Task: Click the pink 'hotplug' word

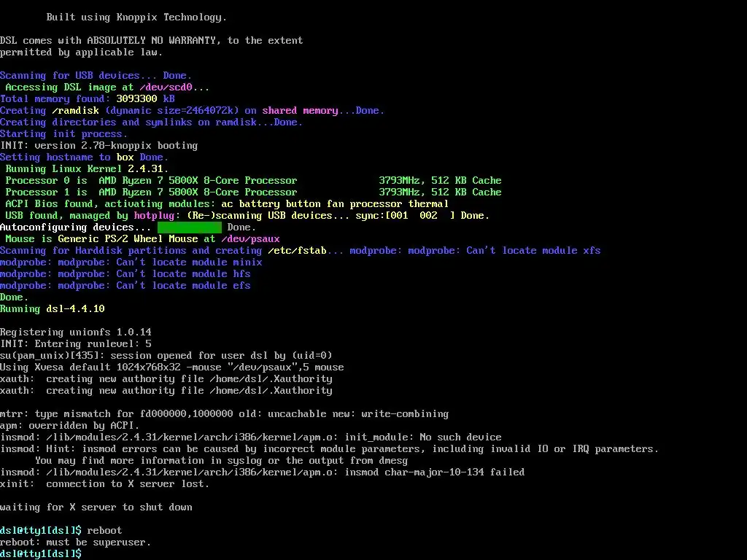Action: click(154, 216)
